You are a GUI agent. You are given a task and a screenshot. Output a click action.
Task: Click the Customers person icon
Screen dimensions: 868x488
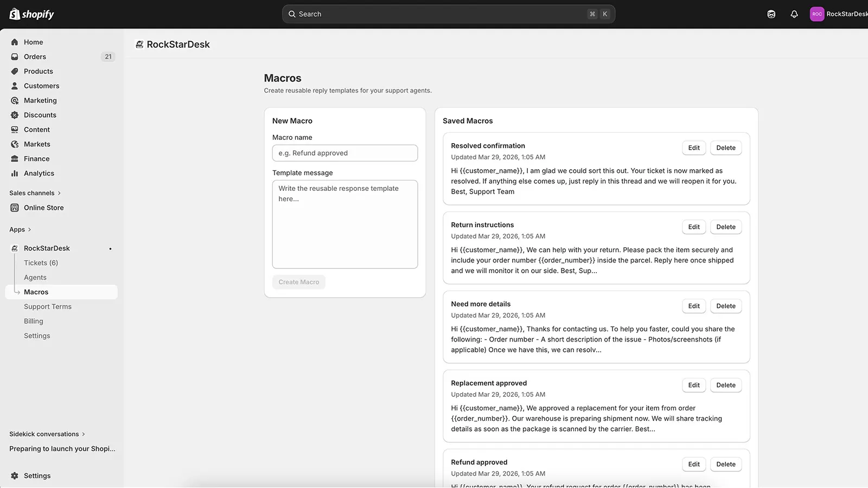coord(15,86)
